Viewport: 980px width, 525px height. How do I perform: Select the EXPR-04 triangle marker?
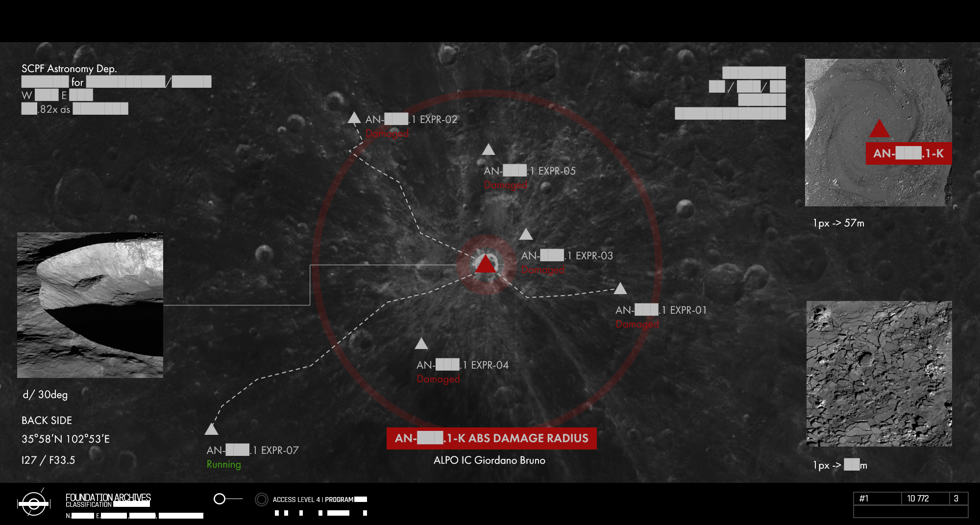click(x=421, y=344)
